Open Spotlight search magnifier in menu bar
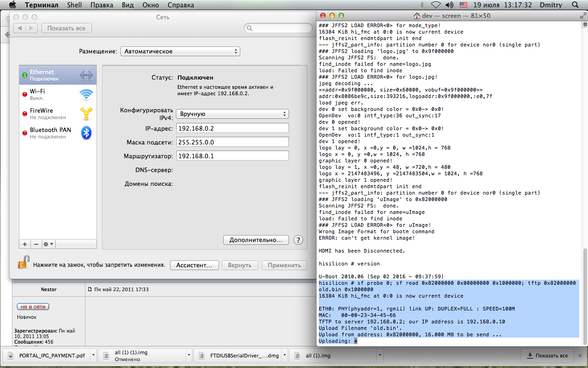588x368 pixels. tap(575, 5)
